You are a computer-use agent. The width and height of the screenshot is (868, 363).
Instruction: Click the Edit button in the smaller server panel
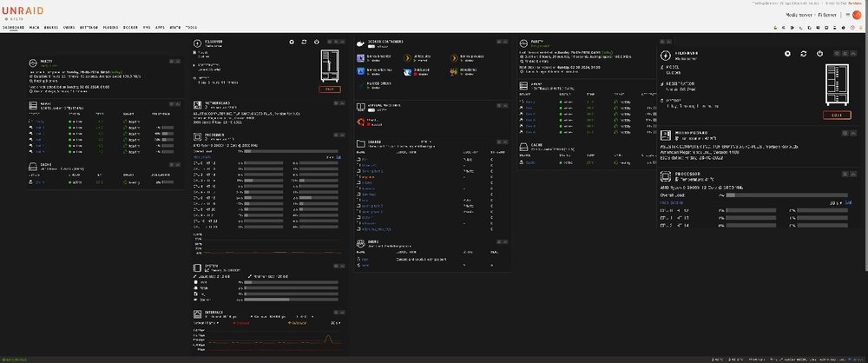coord(330,89)
